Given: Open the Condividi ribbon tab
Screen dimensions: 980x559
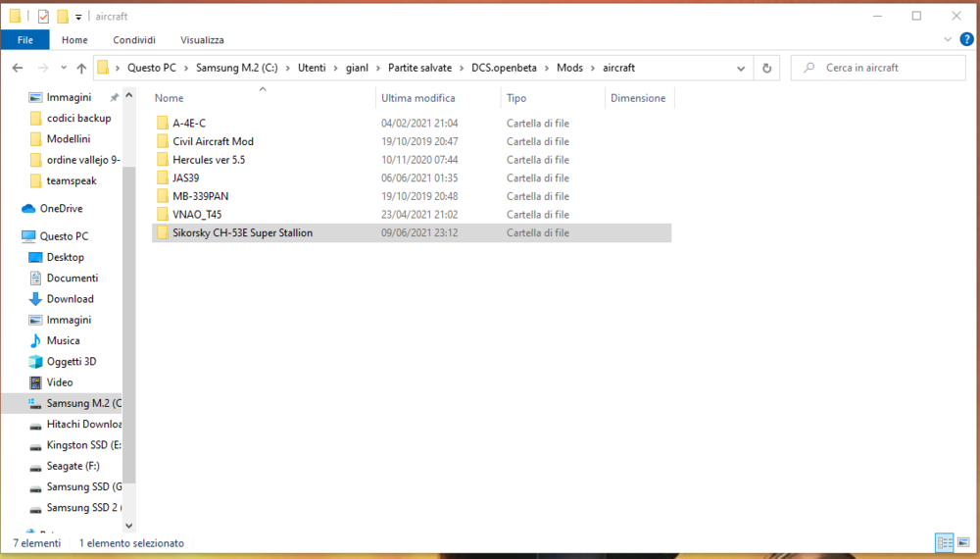Looking at the screenshot, I should click(133, 40).
